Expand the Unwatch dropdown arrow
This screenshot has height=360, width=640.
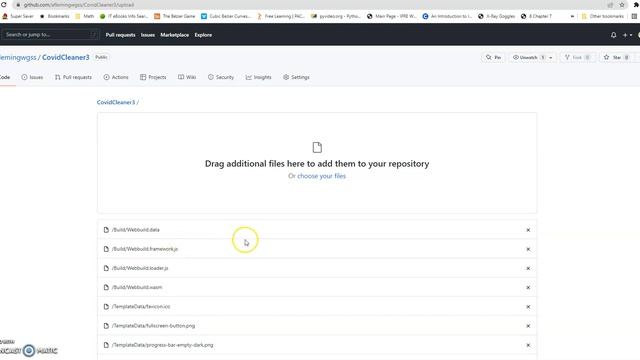coord(551,58)
